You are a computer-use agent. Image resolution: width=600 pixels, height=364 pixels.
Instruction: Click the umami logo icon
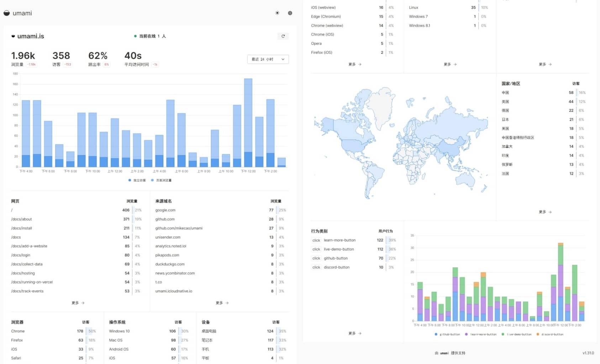pos(7,13)
